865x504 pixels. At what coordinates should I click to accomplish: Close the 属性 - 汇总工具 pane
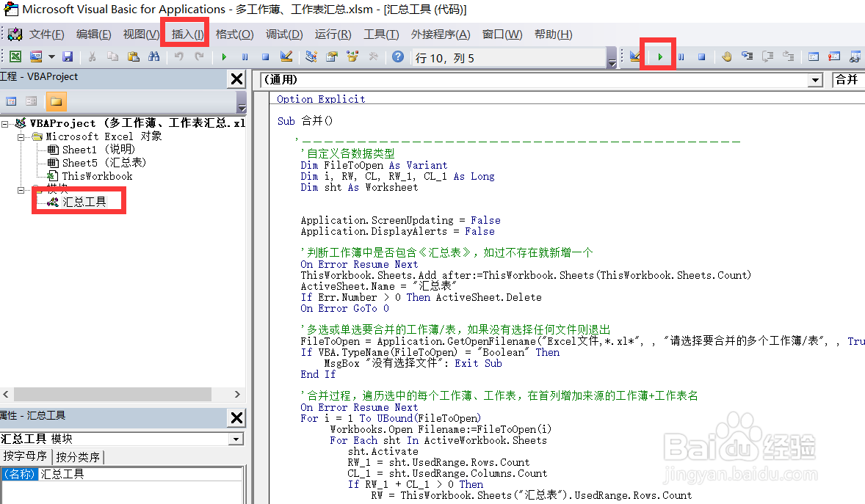coord(236,418)
